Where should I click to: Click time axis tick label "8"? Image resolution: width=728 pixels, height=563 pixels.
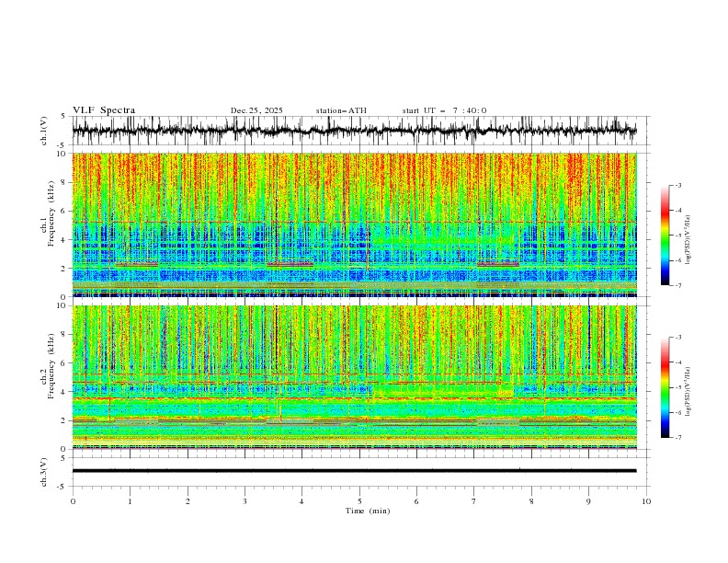[x=531, y=501]
